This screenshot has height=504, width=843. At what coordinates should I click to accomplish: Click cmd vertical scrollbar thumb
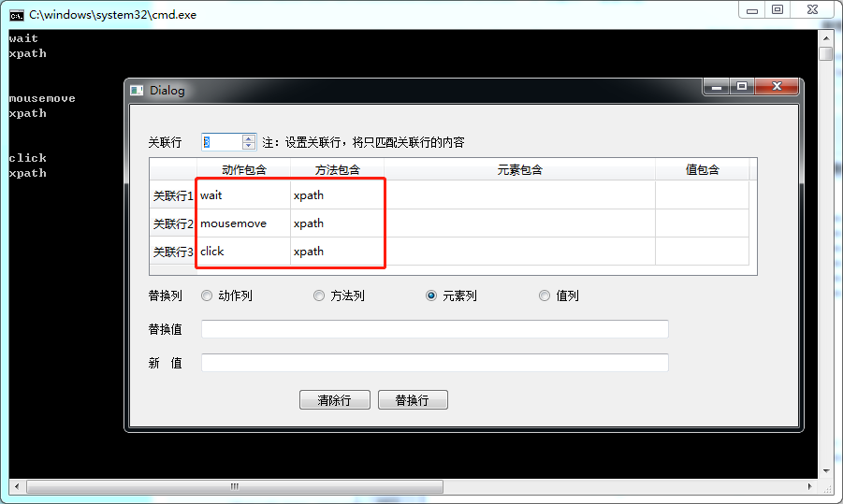(x=826, y=53)
